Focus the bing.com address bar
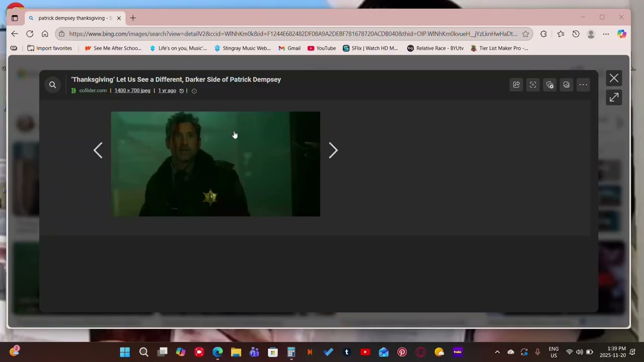The width and height of the screenshot is (644, 362). pos(293,34)
